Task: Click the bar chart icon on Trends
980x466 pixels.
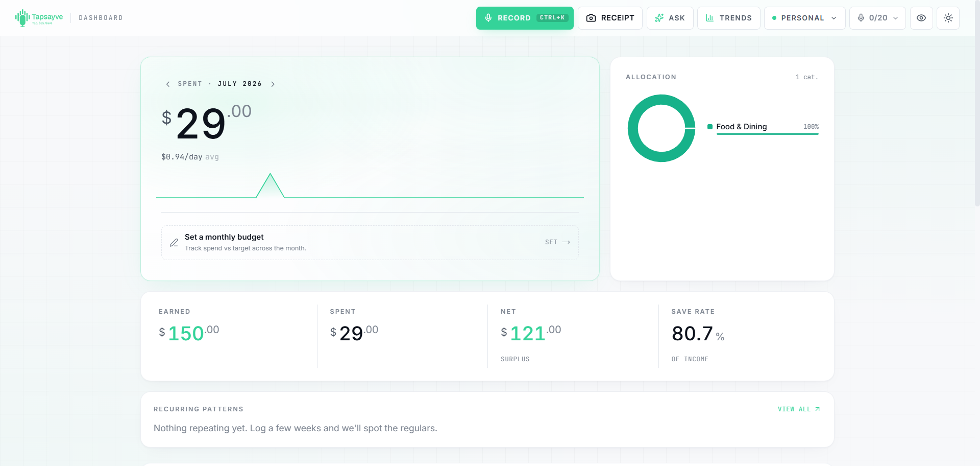Action: click(x=709, y=18)
